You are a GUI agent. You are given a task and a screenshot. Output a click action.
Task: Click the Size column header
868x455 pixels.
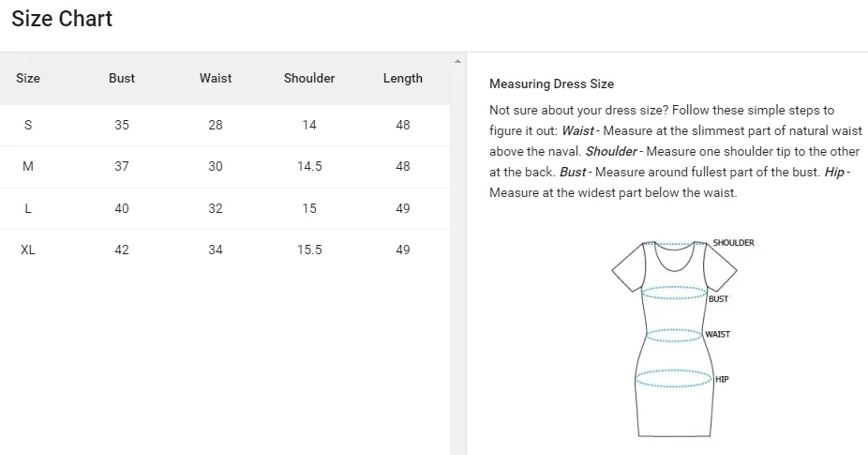click(28, 79)
